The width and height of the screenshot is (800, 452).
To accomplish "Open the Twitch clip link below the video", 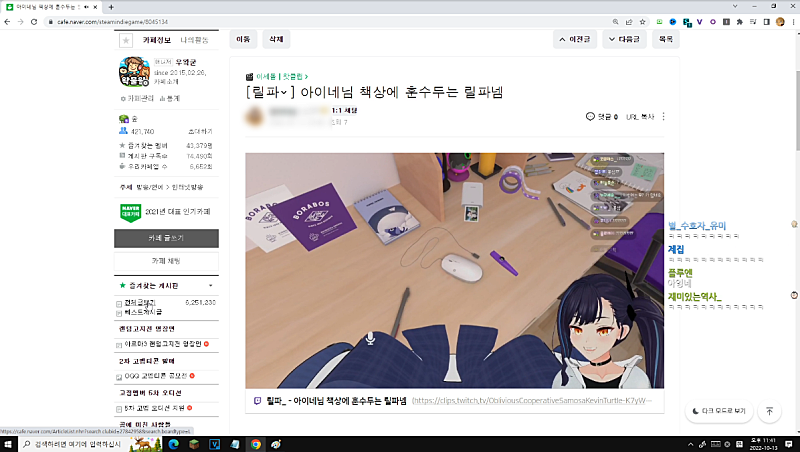I will 532,401.
